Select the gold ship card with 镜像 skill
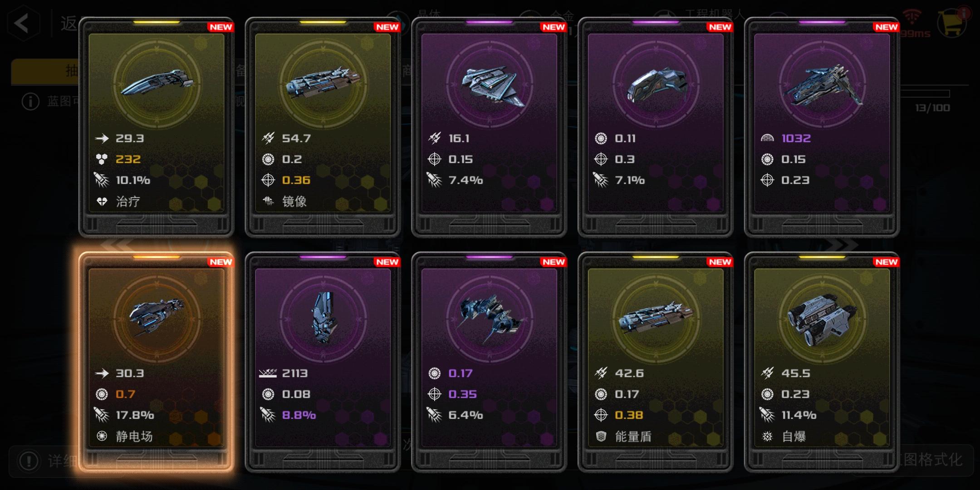The height and width of the screenshot is (490, 980). coord(323,127)
